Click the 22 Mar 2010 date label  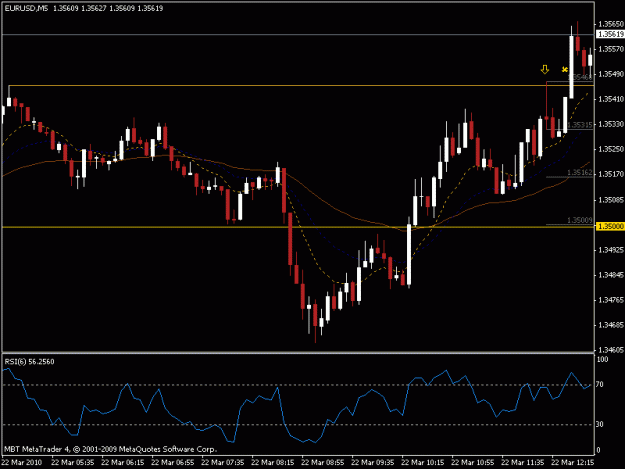coord(22,463)
